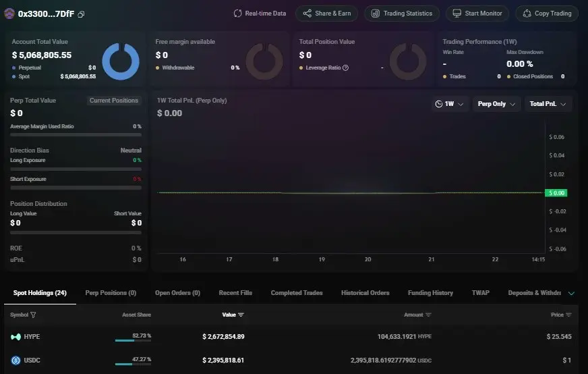
Task: Open Trading Statistics
Action: (402, 14)
